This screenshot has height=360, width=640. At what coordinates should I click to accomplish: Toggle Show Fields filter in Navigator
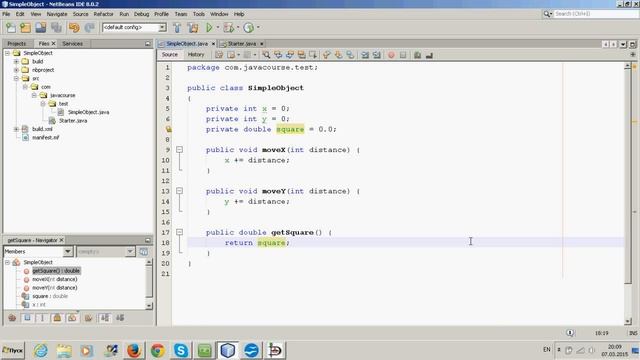[27, 318]
